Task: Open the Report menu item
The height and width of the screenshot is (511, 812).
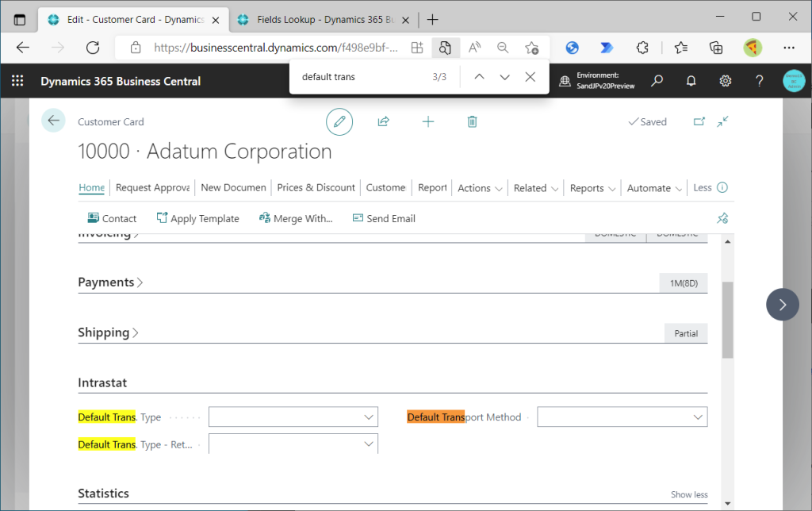Action: (x=432, y=187)
